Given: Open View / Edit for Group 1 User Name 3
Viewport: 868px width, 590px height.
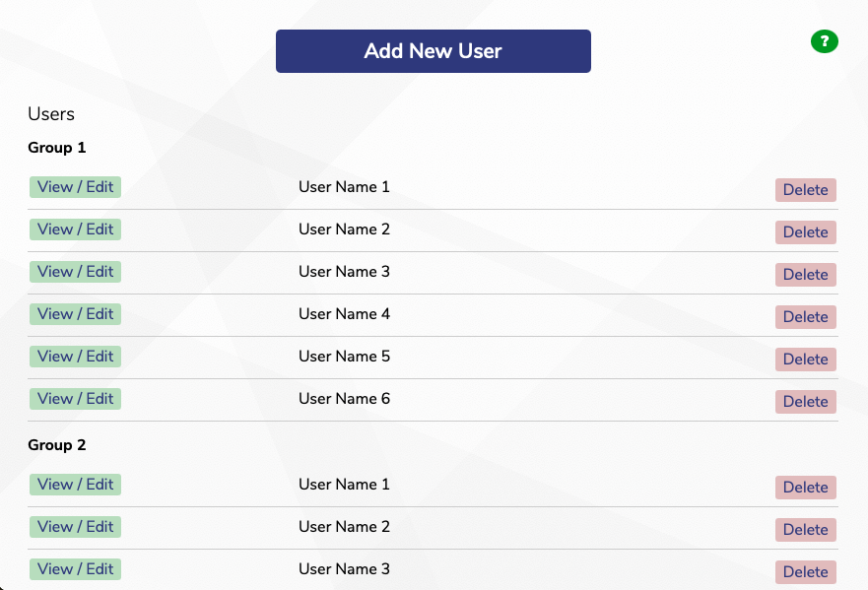Looking at the screenshot, I should click(x=76, y=272).
